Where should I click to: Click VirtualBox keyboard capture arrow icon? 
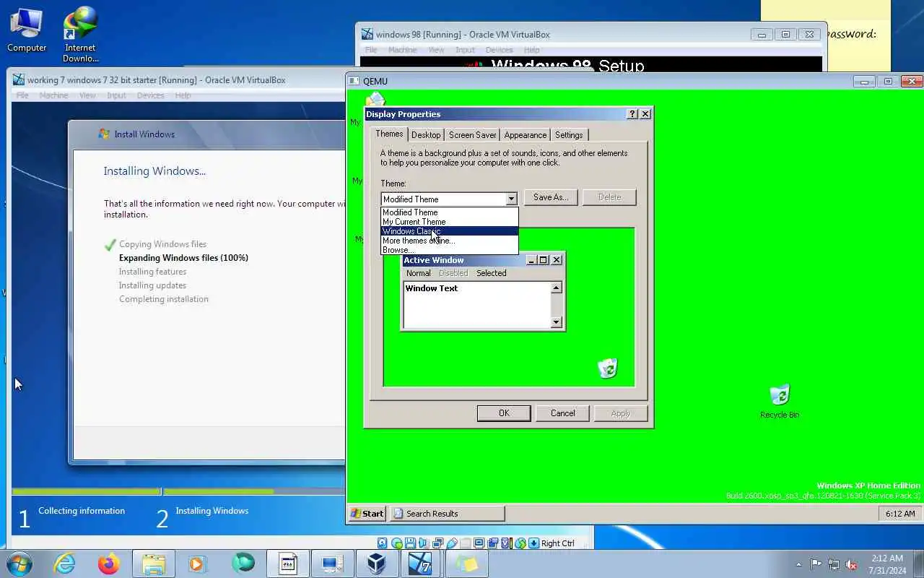534,543
